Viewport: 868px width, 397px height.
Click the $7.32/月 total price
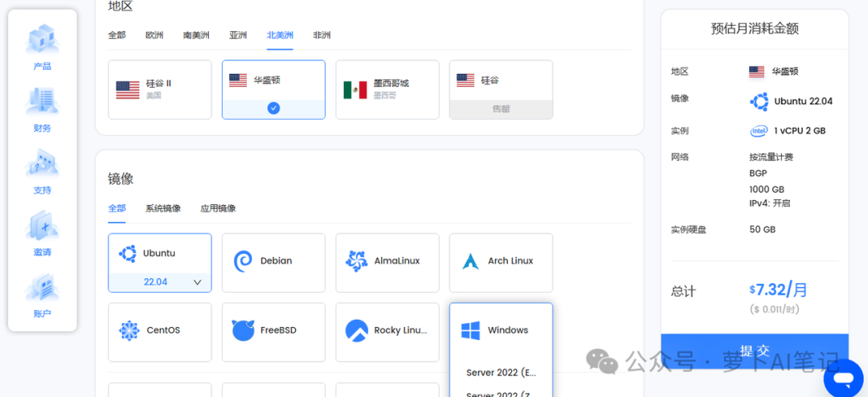click(x=778, y=289)
